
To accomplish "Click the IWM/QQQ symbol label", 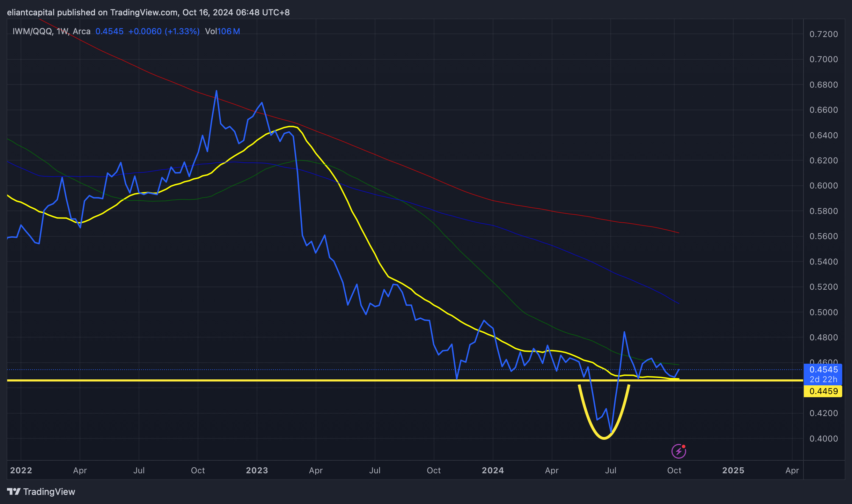I will click(32, 31).
